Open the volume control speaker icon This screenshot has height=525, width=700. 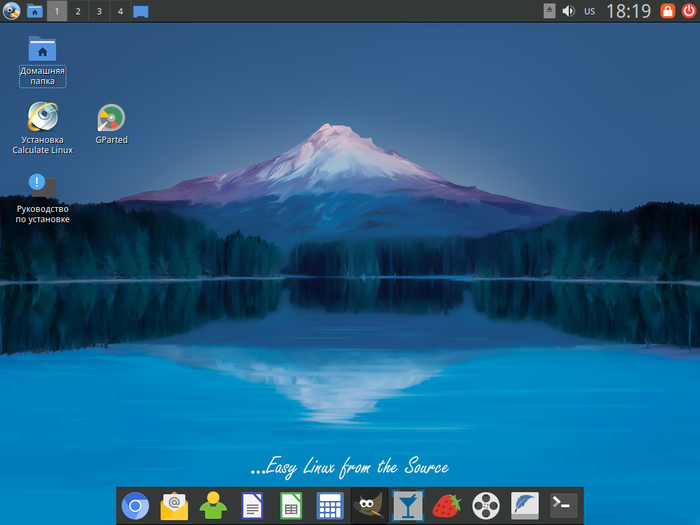[568, 11]
